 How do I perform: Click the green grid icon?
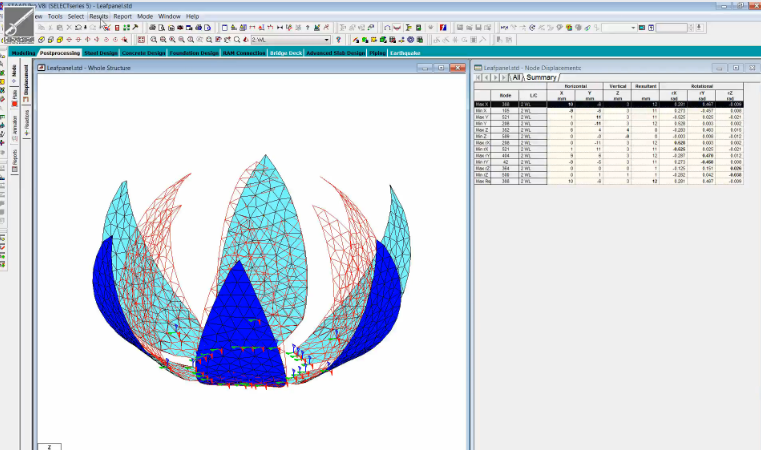coord(126,28)
